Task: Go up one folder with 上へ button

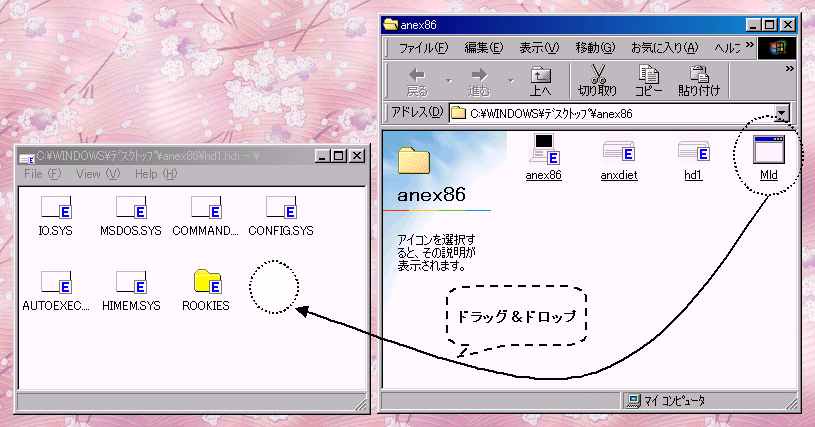Action: tap(541, 80)
